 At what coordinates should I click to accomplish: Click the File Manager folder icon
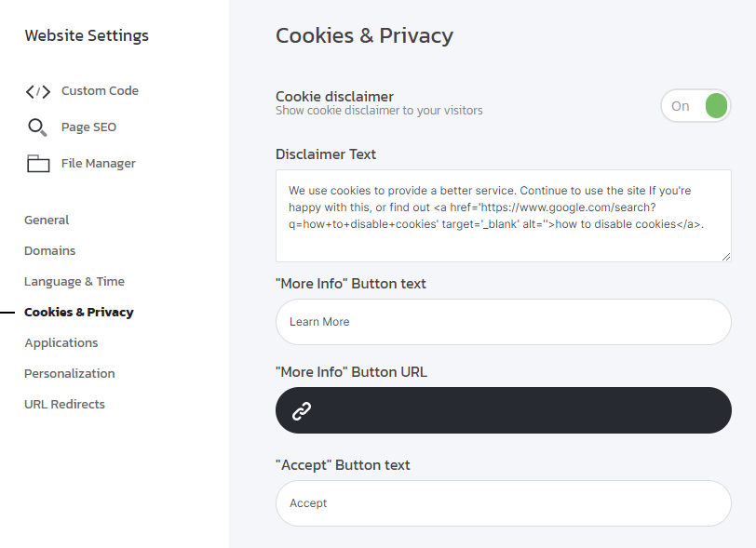click(38, 164)
